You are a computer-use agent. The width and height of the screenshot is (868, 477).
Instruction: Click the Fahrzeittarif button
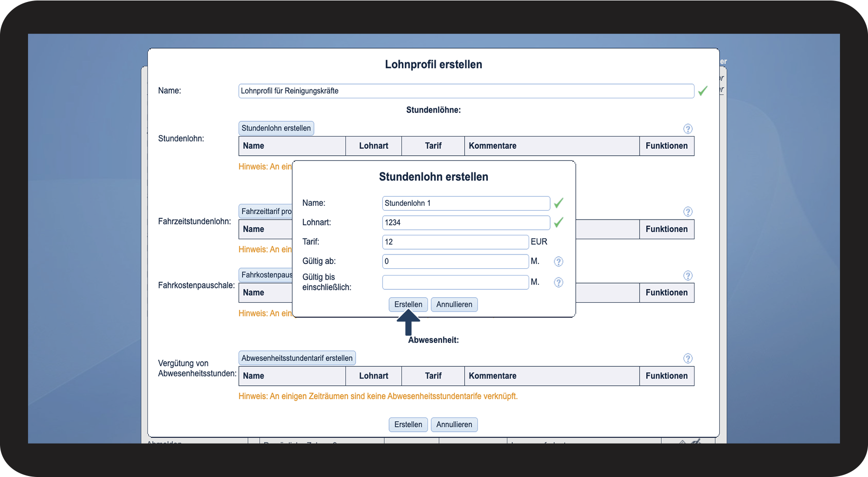pos(266,211)
